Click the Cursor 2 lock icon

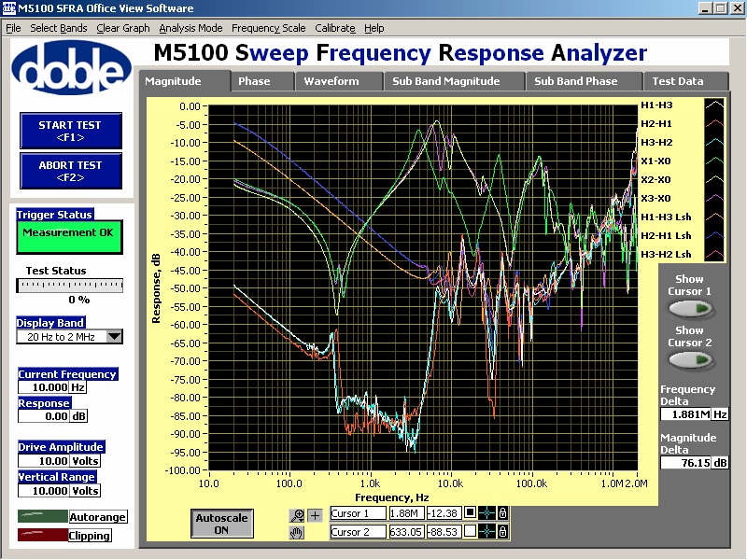pos(502,531)
